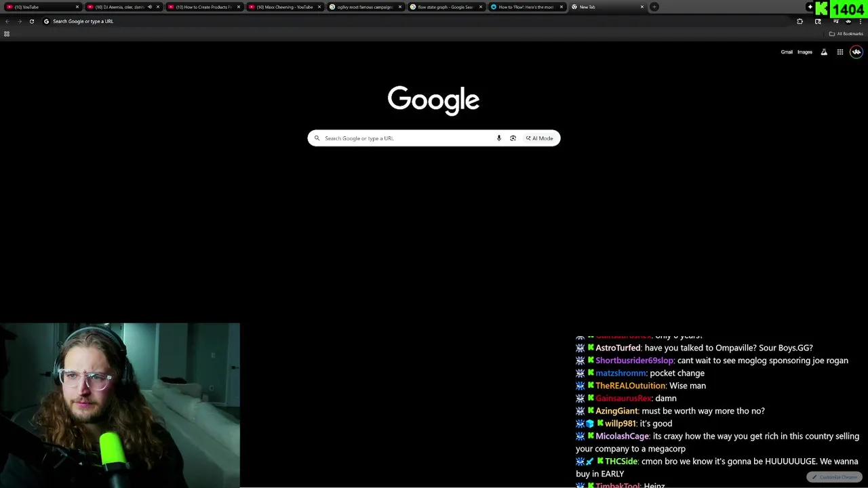Image resolution: width=868 pixels, height=488 pixels.
Task: Click the streamer webcam feed
Action: point(120,405)
